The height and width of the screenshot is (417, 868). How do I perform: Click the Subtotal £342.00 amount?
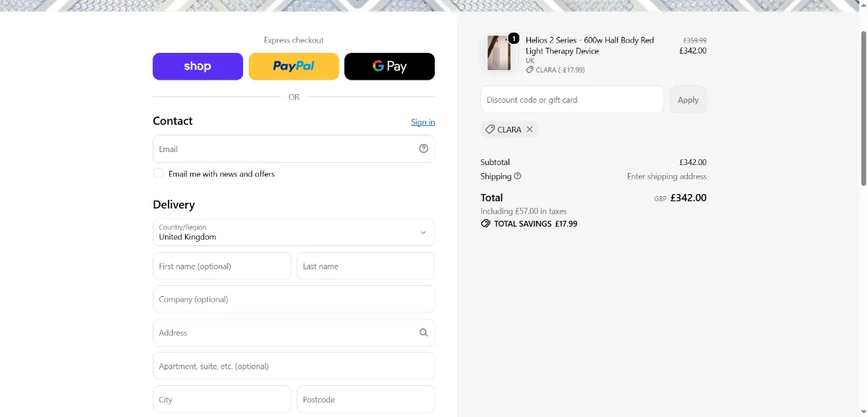(693, 162)
